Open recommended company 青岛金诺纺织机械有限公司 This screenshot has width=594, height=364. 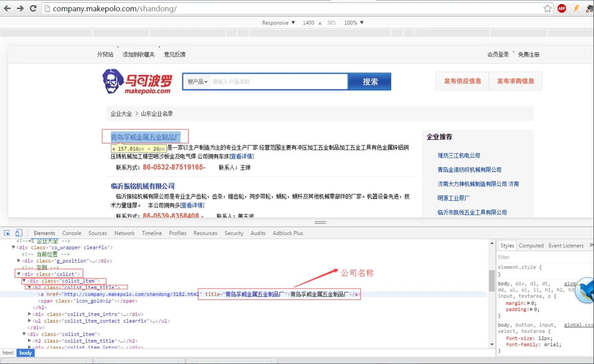pos(469,169)
